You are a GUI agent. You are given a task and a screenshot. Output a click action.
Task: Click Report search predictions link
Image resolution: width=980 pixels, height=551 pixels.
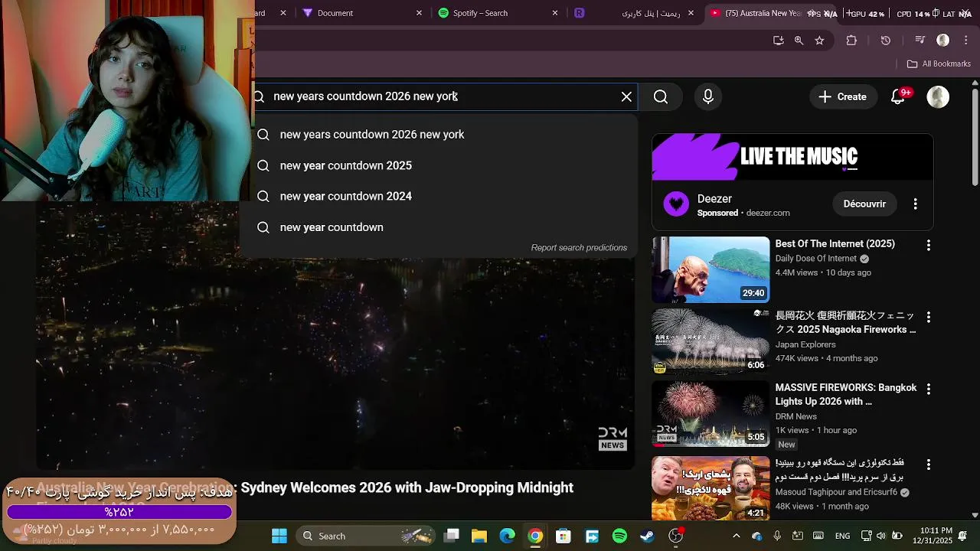pyautogui.click(x=579, y=248)
